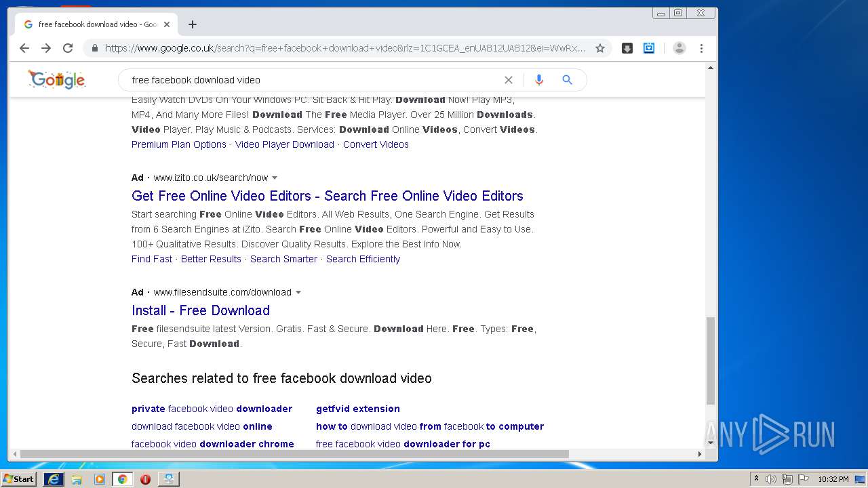Click www.izito.co.uk/search/now ad URL text
868x488 pixels.
coord(211,178)
